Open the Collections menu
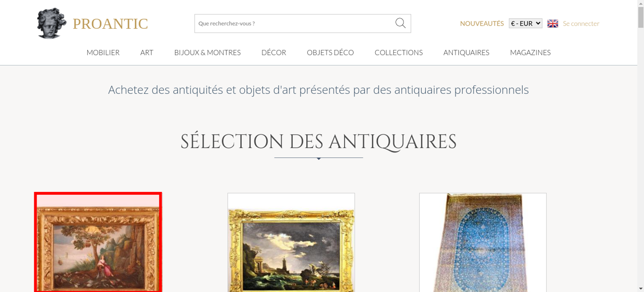This screenshot has width=644, height=292. (399, 52)
